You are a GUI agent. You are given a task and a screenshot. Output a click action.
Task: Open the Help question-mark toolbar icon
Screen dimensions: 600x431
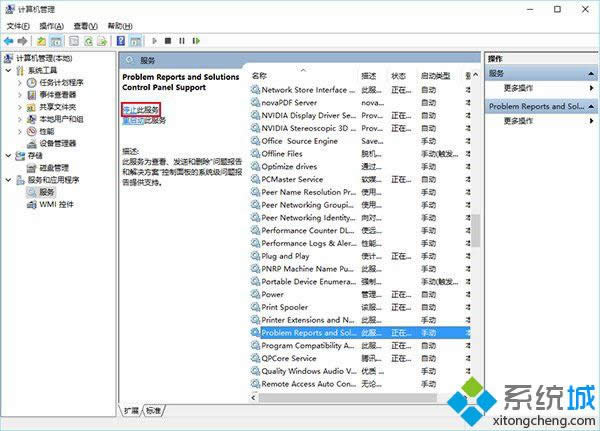click(x=121, y=41)
